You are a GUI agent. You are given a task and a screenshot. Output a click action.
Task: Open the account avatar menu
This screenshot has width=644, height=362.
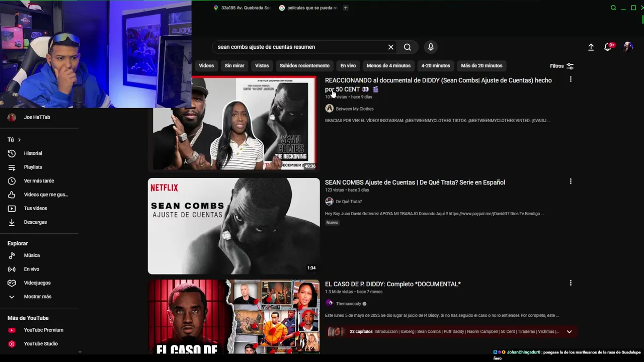coord(628,47)
